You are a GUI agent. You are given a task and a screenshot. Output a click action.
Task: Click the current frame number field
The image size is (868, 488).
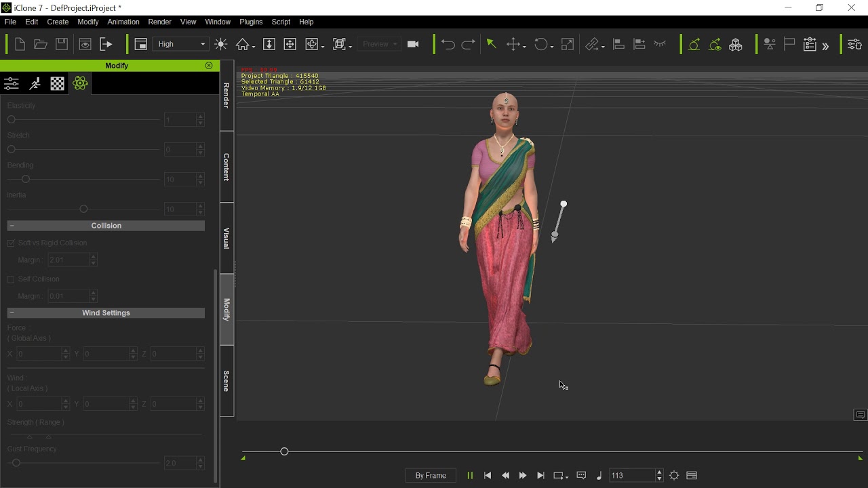631,476
